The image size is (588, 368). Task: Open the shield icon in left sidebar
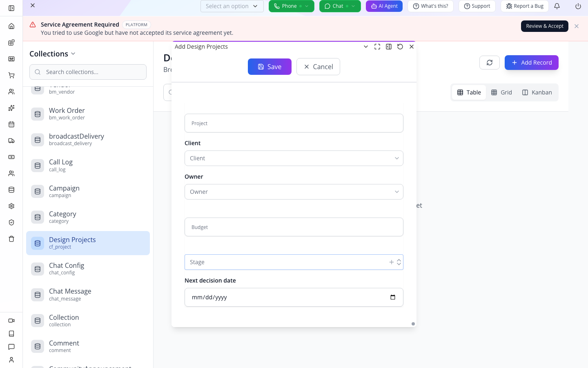[11, 222]
